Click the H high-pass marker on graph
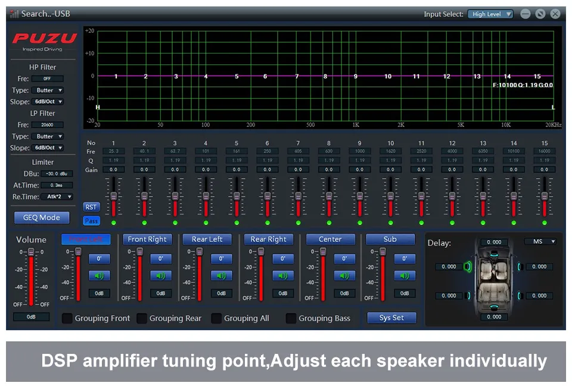 point(97,107)
